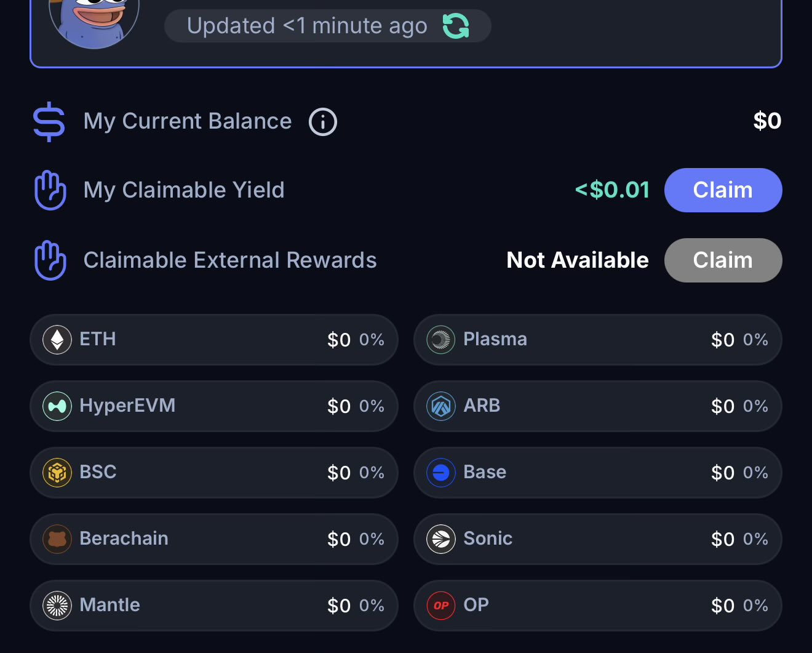Click the Base chain logo icon

tap(441, 473)
